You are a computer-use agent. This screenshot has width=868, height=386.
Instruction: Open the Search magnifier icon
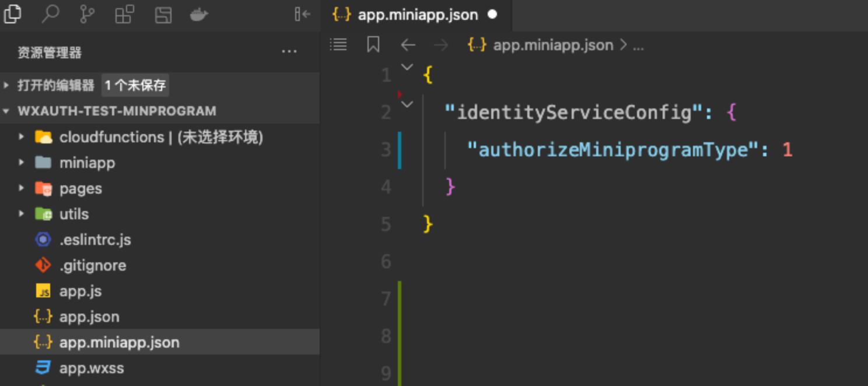(x=50, y=14)
